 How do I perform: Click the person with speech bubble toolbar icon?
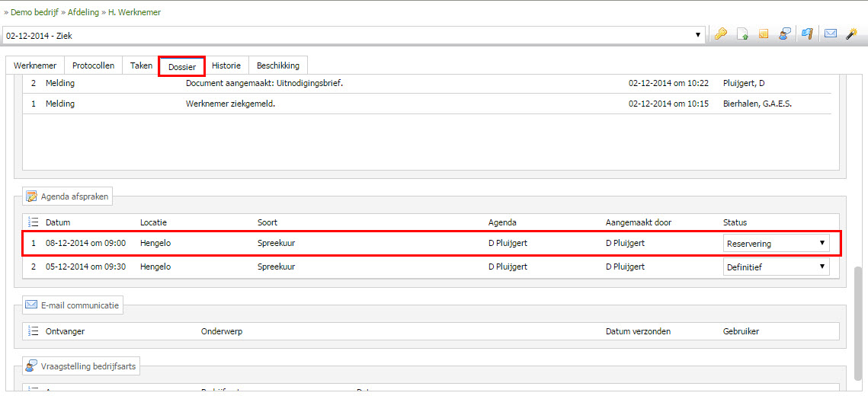click(783, 34)
